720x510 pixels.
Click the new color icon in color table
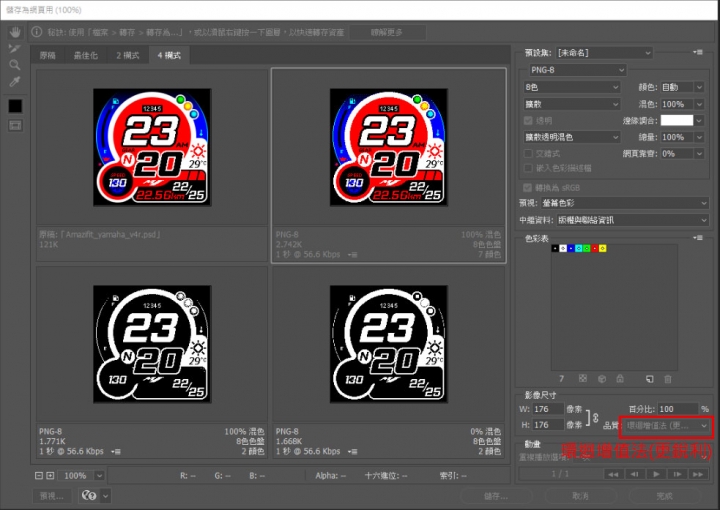click(x=649, y=379)
